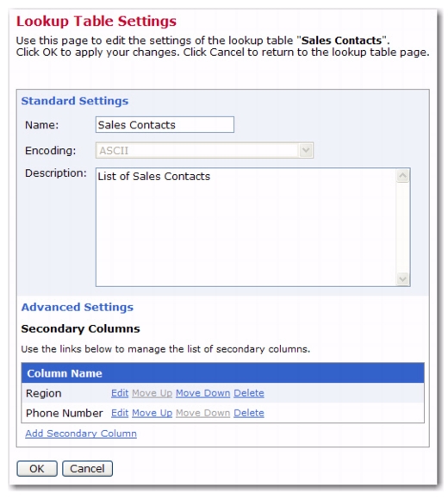
Task: Click Move Down for Phone Number column
Action: coord(203,413)
